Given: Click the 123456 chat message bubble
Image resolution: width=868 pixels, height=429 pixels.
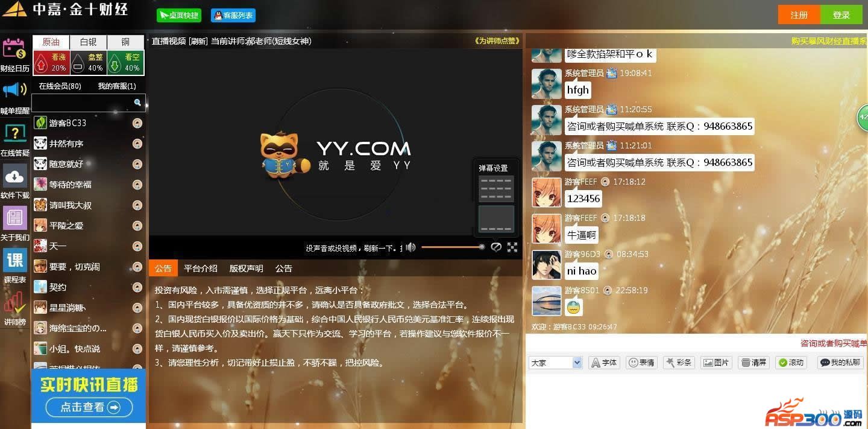Looking at the screenshot, I should (583, 199).
